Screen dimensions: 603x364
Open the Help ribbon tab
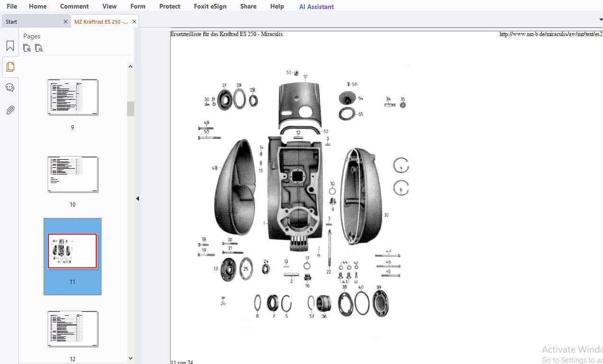click(x=277, y=6)
